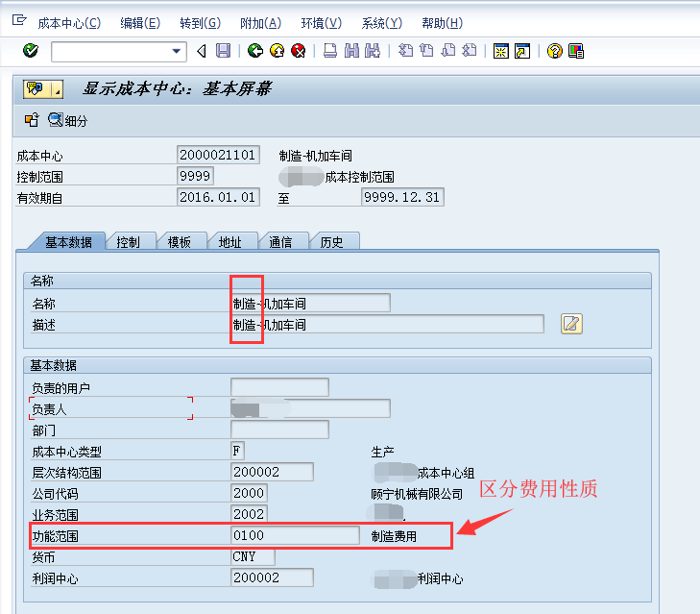Click the title bar help settings icon
The image size is (700, 614).
[x=37, y=89]
